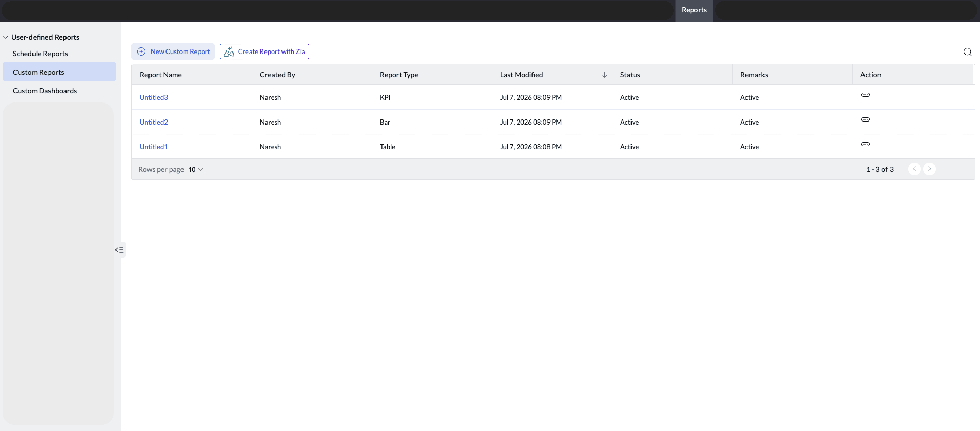The height and width of the screenshot is (431, 980).
Task: Open the Untitled1 report link
Action: pyautogui.click(x=154, y=147)
